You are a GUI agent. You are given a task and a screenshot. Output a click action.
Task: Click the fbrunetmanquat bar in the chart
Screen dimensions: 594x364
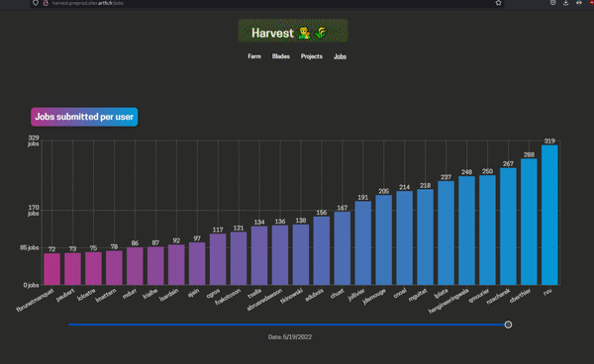pos(51,269)
